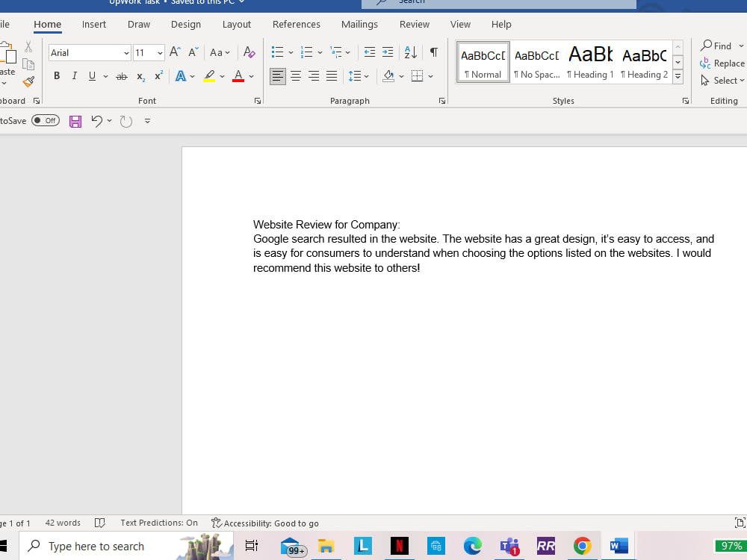Expand highlight color dropdown arrow

[x=222, y=76]
